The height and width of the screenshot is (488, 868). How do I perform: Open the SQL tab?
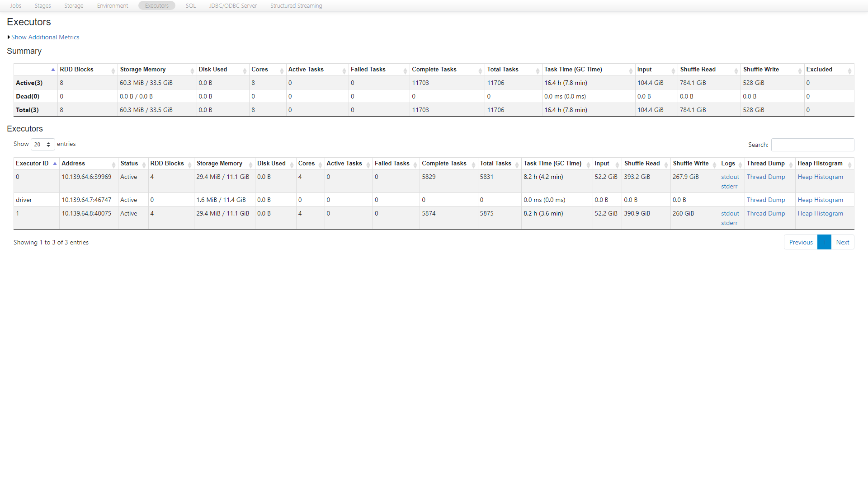pos(191,6)
